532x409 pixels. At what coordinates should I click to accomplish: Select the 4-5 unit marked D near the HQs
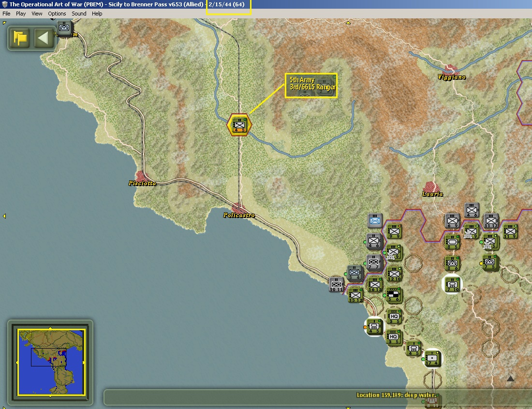pos(414,348)
